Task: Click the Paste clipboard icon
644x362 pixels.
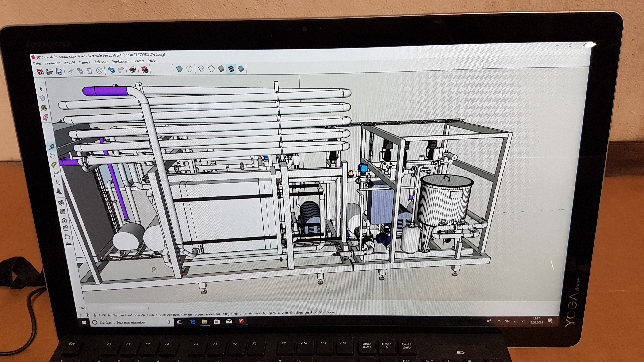Action: pyautogui.click(x=90, y=71)
